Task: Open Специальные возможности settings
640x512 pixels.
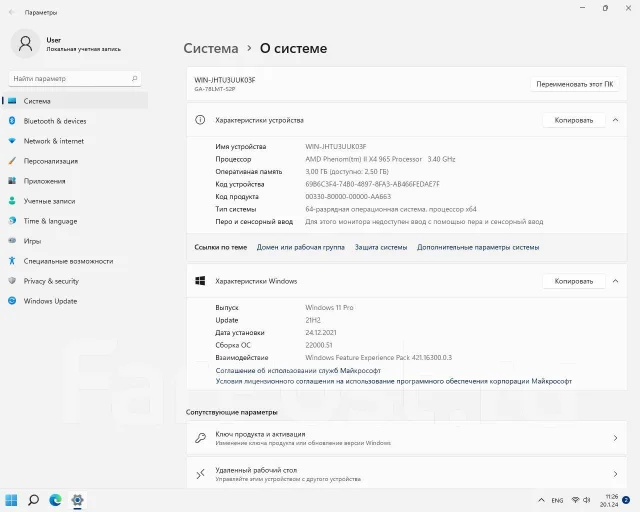Action: pos(75,261)
